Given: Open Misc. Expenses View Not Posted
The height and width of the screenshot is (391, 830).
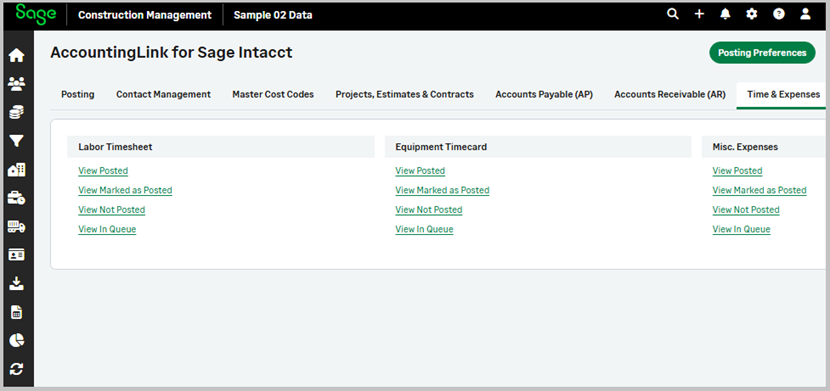Looking at the screenshot, I should point(746,210).
